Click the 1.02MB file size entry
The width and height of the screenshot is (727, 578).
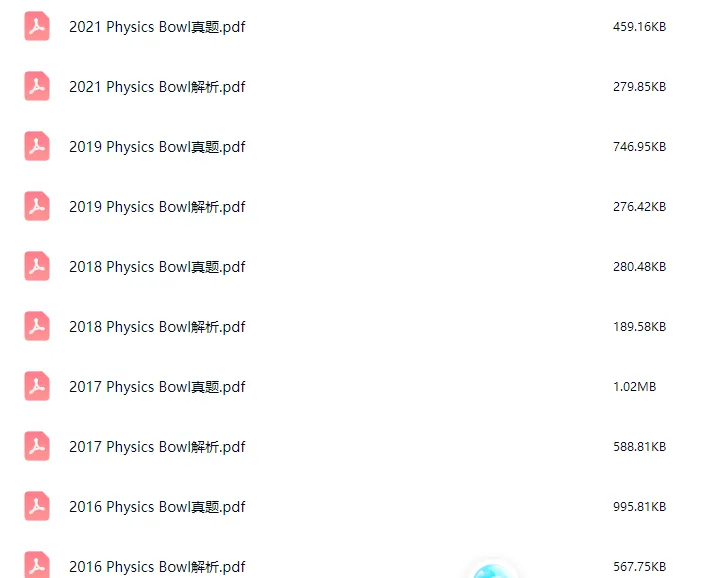pyautogui.click(x=635, y=387)
